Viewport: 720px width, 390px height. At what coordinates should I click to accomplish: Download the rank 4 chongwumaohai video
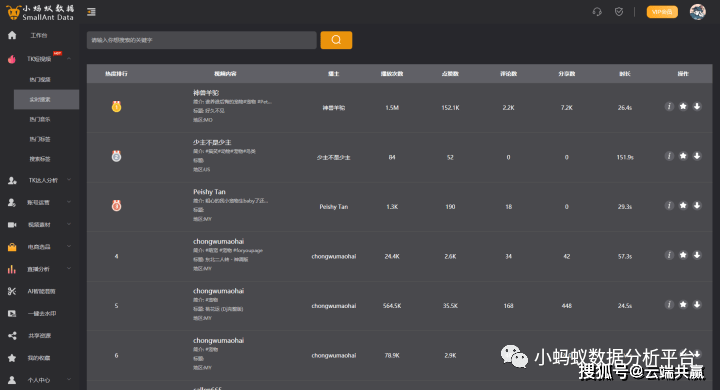pos(697,255)
